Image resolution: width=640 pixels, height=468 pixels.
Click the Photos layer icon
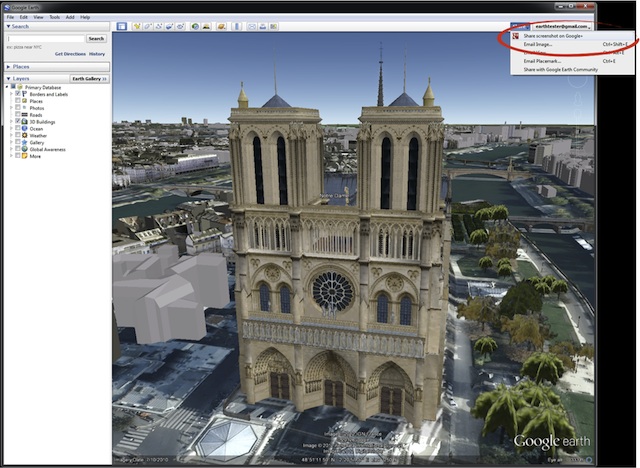24,108
